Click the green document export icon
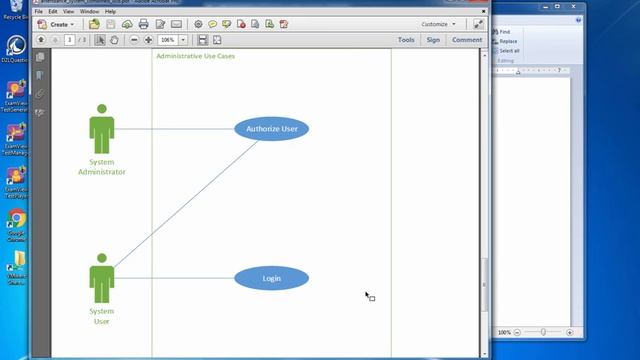 269,24
